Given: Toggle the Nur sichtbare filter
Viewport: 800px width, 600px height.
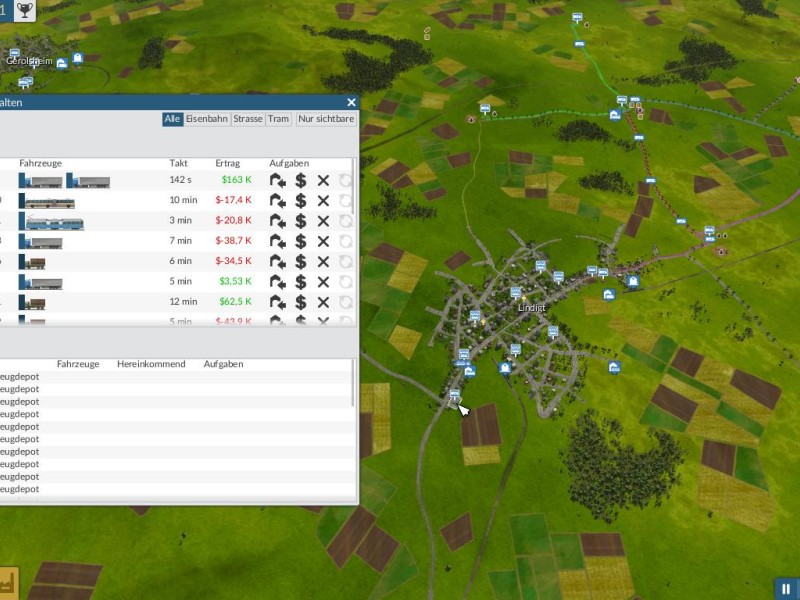Looking at the screenshot, I should click(x=326, y=119).
